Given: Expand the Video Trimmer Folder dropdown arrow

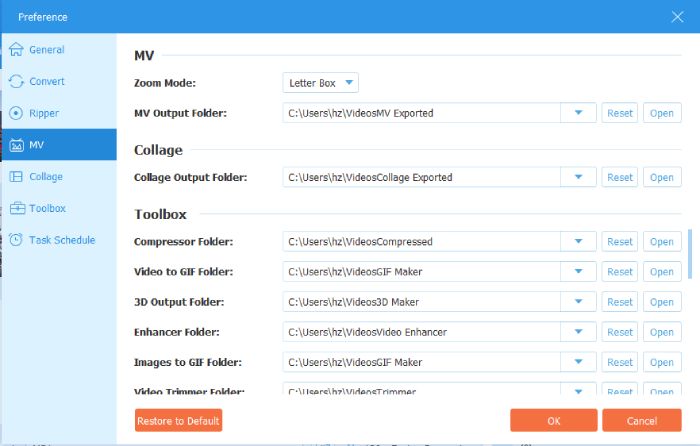Looking at the screenshot, I should coord(578,389).
